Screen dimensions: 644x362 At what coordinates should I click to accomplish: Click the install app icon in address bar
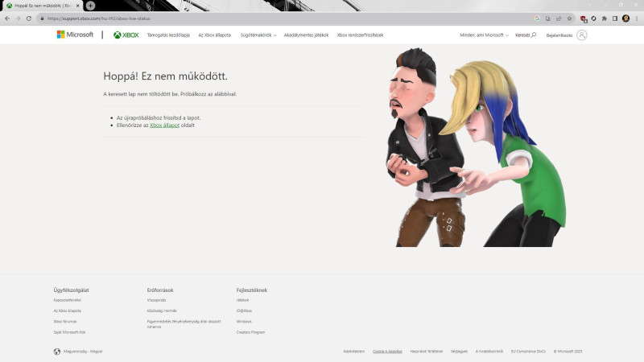coord(548,19)
